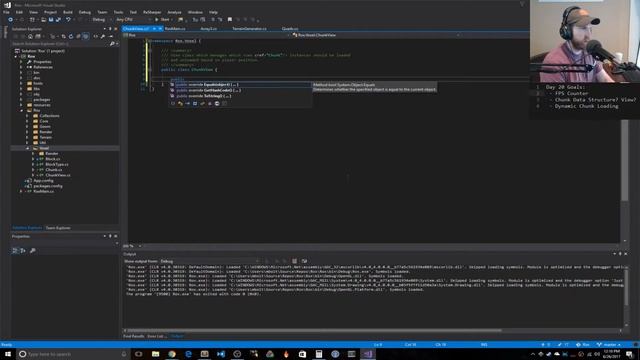This screenshot has height=360, width=640.
Task: Open Microsoft Edge from the taskbar
Action: click(188, 354)
